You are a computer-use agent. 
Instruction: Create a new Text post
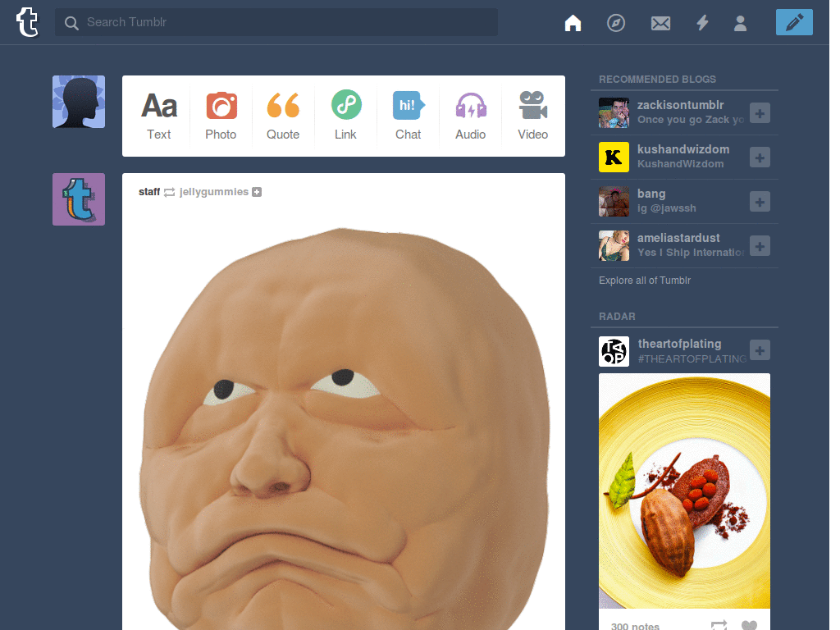click(159, 116)
